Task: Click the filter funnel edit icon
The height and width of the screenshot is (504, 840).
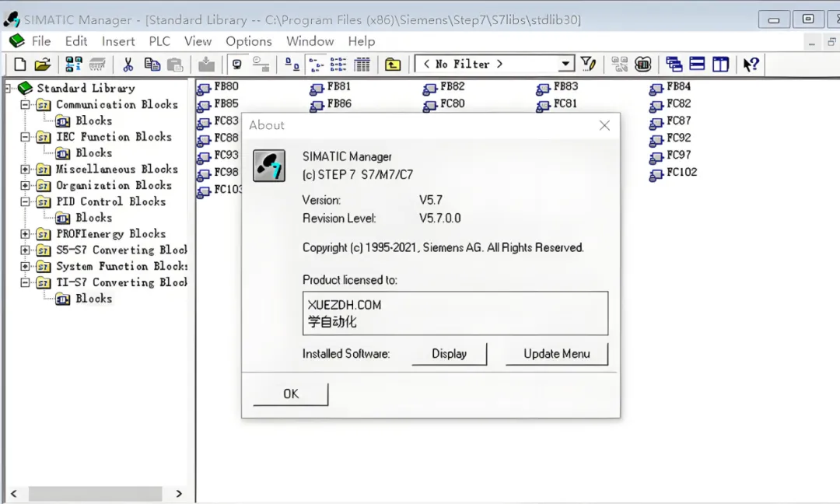Action: tap(588, 65)
